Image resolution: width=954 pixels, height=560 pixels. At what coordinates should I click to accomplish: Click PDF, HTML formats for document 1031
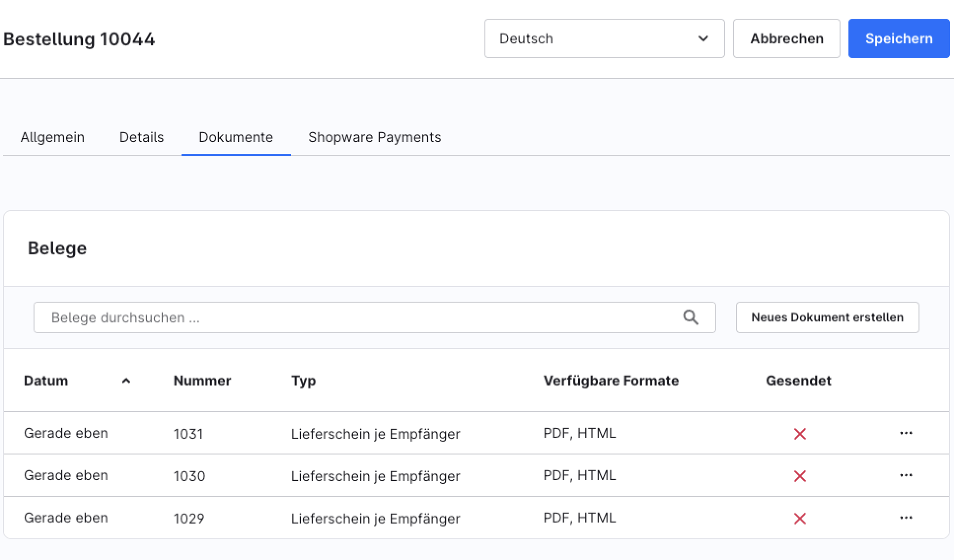click(580, 433)
